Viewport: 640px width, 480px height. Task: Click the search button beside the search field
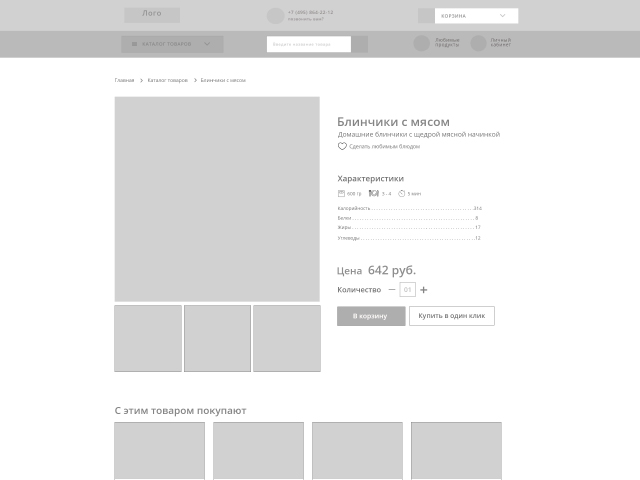click(360, 44)
